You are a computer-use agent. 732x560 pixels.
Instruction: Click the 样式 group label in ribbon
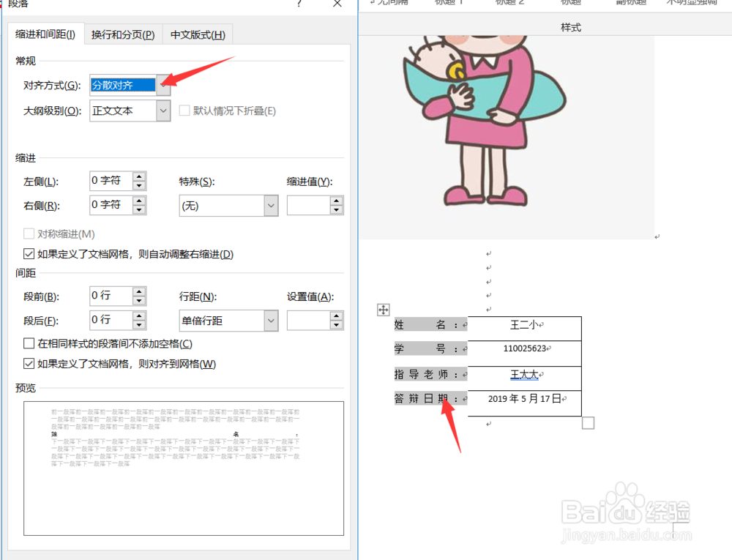(x=571, y=28)
